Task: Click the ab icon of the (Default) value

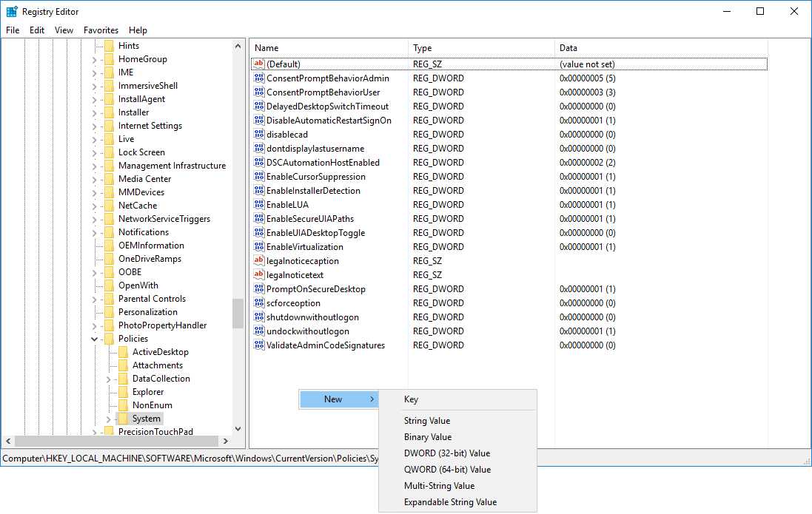Action: [x=259, y=64]
